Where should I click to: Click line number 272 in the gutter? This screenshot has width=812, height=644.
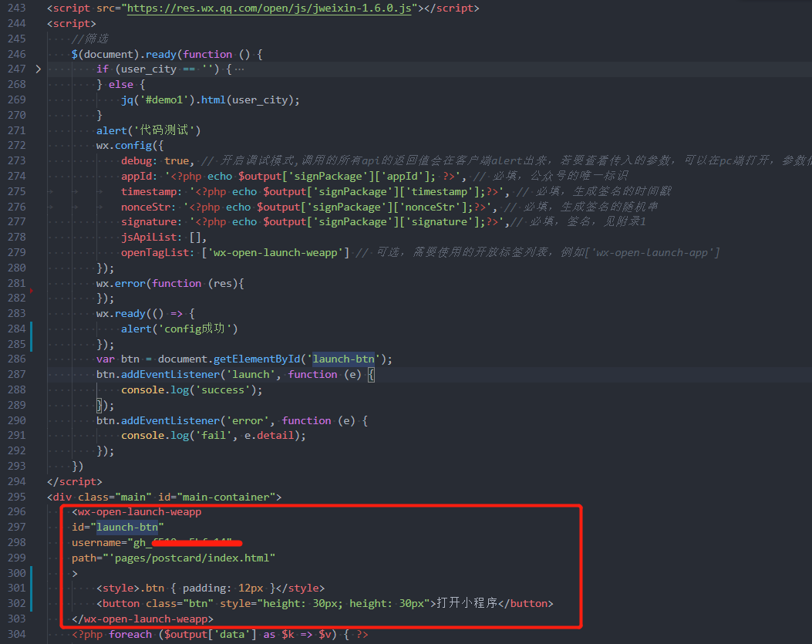point(16,146)
